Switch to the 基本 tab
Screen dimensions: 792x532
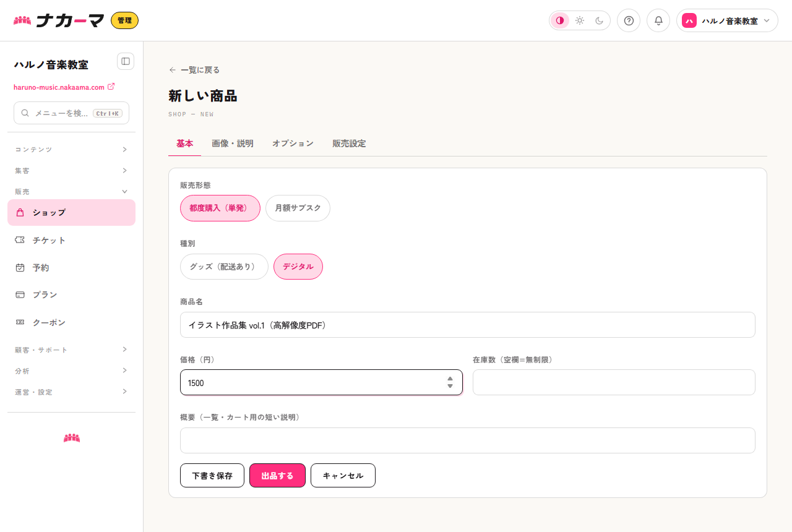tap(184, 144)
